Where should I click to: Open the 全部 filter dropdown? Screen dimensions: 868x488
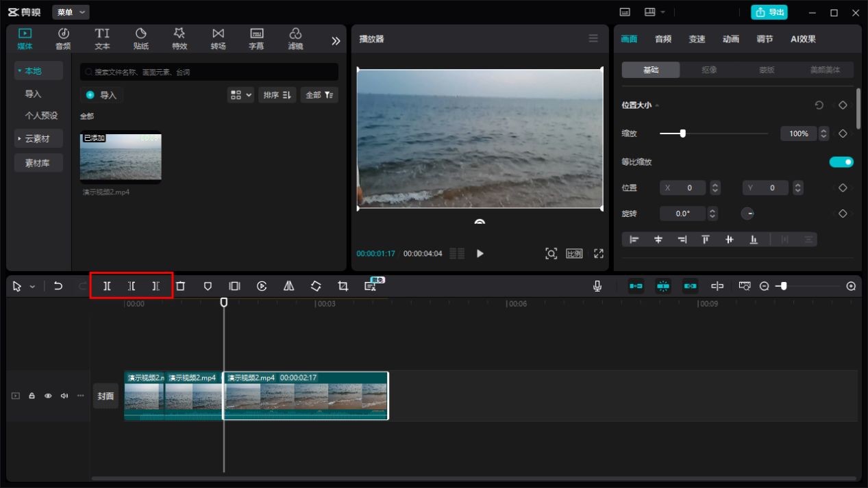[x=319, y=95]
